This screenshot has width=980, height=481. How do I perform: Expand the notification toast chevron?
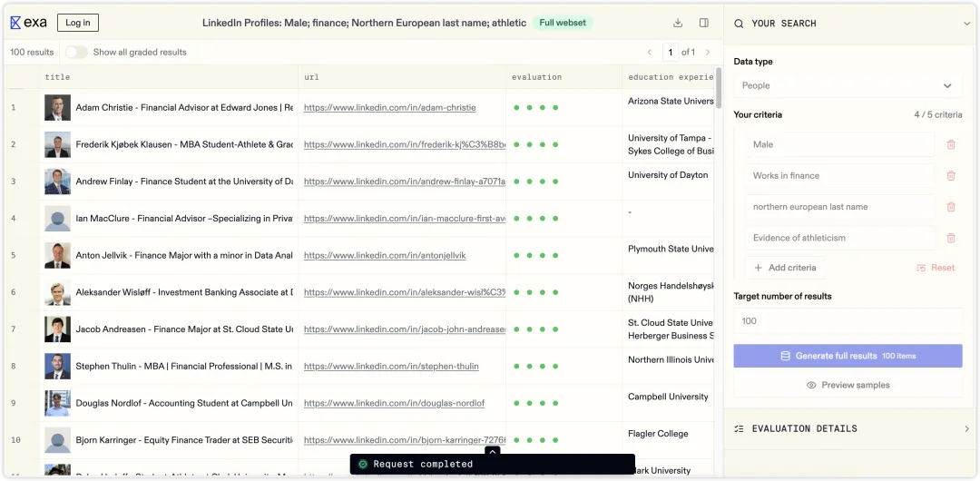click(x=493, y=452)
